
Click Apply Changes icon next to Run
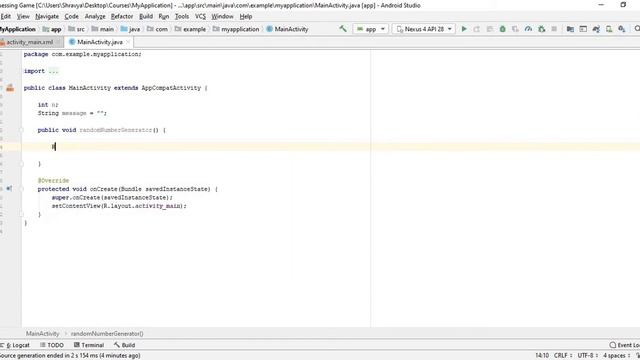point(476,29)
